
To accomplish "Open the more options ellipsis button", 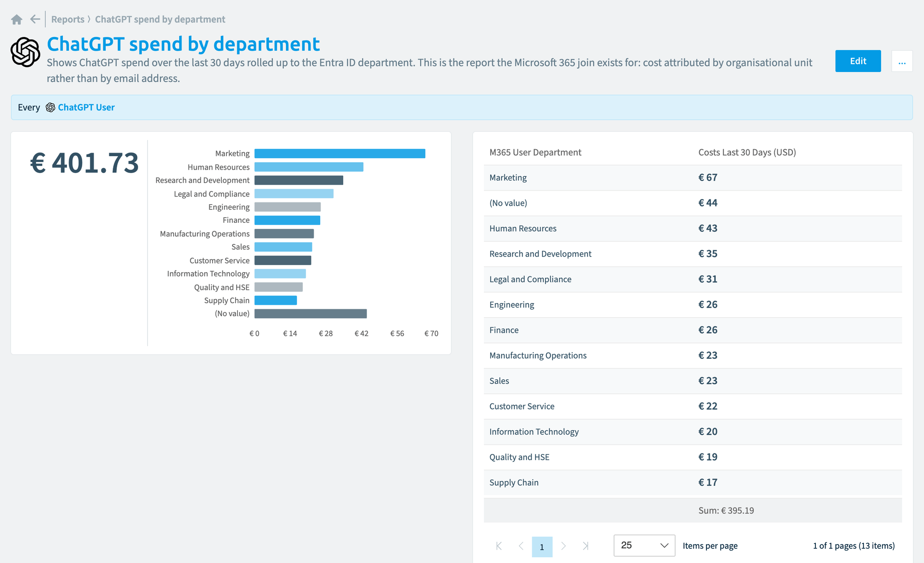I will (902, 61).
